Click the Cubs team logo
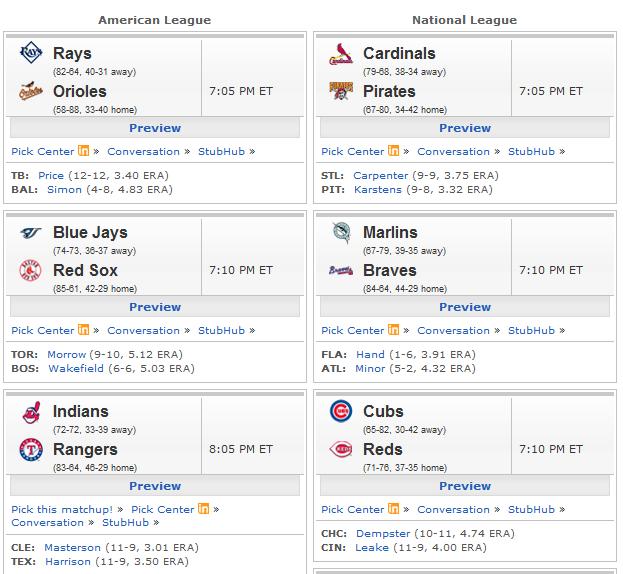This screenshot has height=574, width=623. (341, 411)
